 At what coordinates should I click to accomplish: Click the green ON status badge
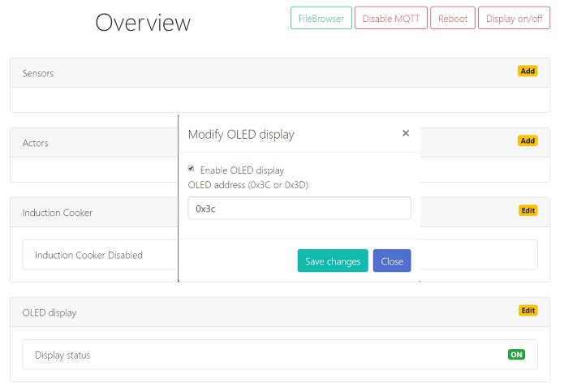pos(516,355)
